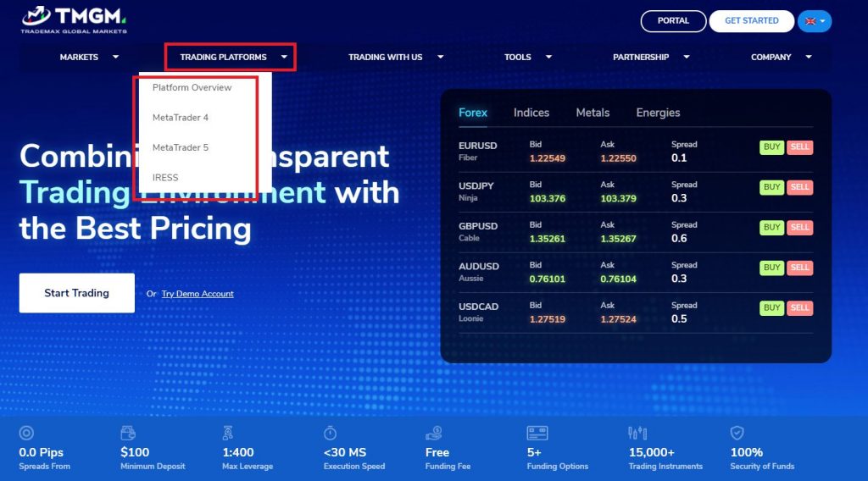
Task: Click SELL for AUDUSD
Action: click(x=799, y=268)
